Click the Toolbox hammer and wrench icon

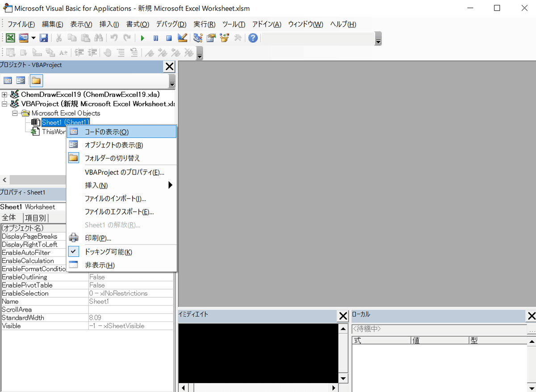pos(238,38)
